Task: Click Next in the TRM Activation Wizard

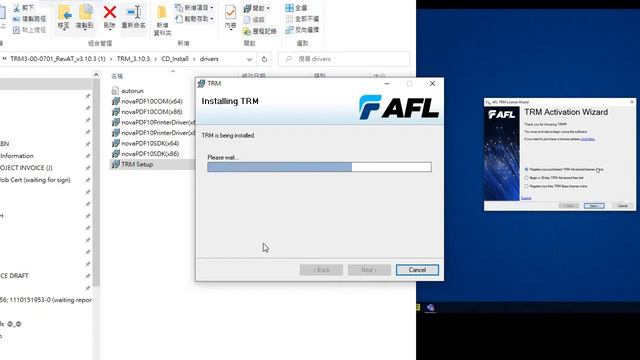Action: click(594, 206)
